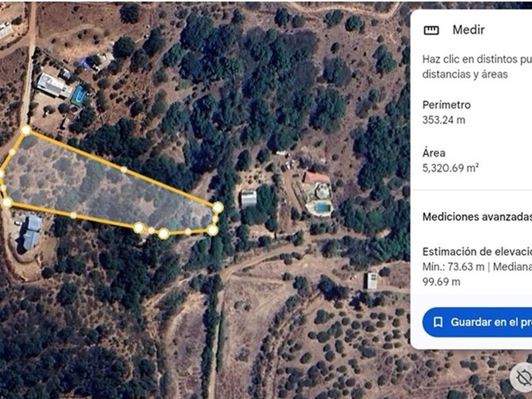Viewport: 532px width, 399px height.
Task: Click the red-roofed house on the map
Action: pyautogui.click(x=316, y=179)
